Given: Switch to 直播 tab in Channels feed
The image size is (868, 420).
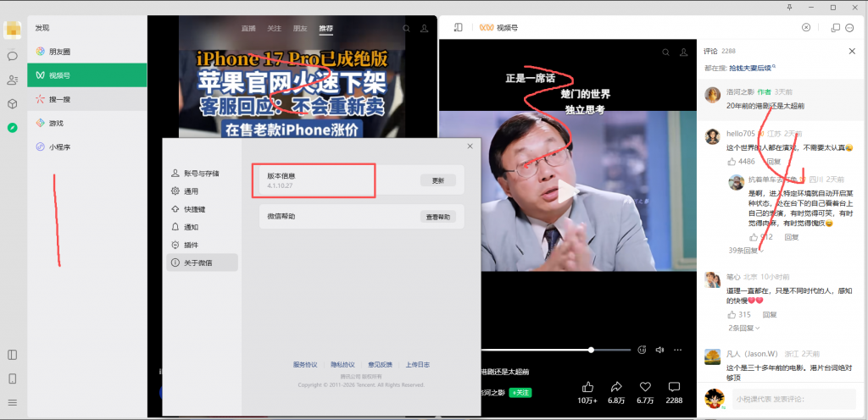Looking at the screenshot, I should point(248,28).
